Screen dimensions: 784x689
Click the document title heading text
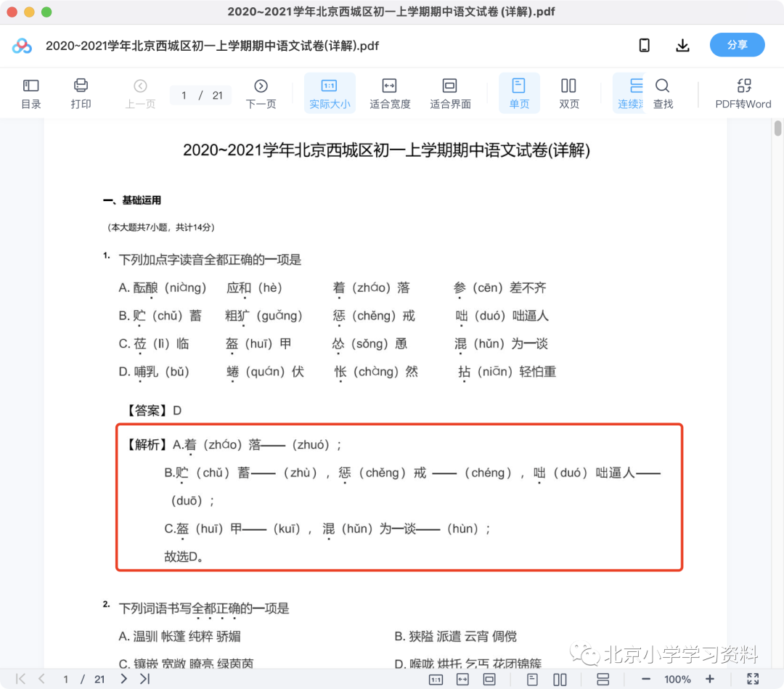coord(386,150)
